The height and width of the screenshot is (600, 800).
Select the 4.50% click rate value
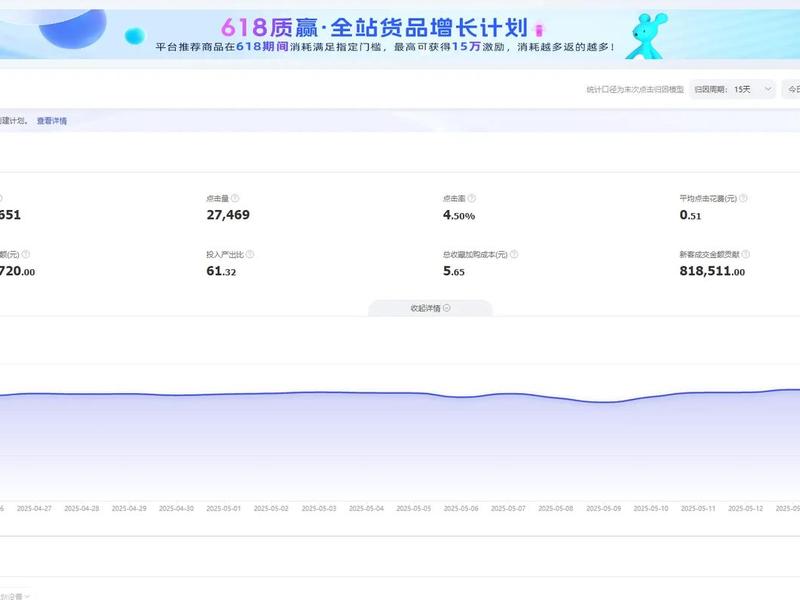point(459,215)
